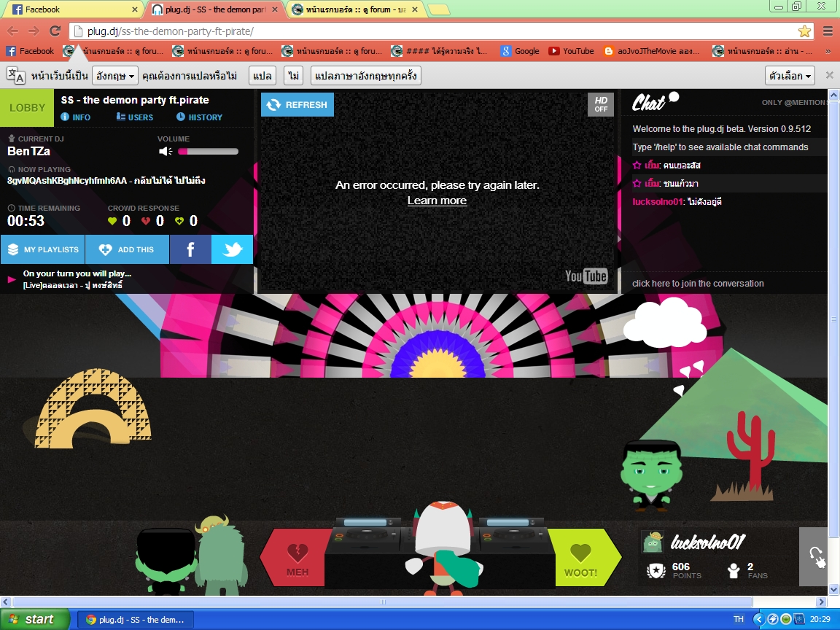Click the green Frankenstein avatar near cactus
Viewport: 840px width, 630px height.
(651, 475)
